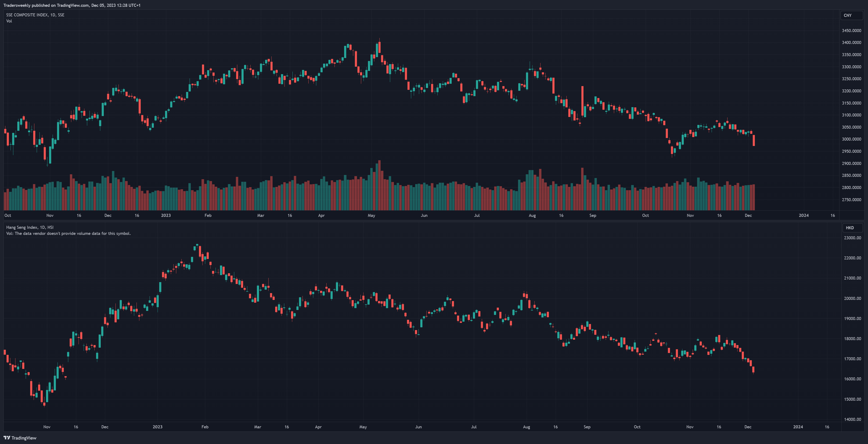The height and width of the screenshot is (444, 868).
Task: Click the Feb label on HSI time axis
Action: click(205, 427)
